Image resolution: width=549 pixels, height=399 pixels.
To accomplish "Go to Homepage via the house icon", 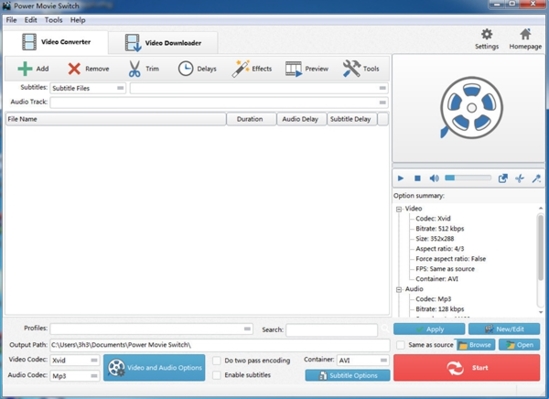I will coord(525,39).
